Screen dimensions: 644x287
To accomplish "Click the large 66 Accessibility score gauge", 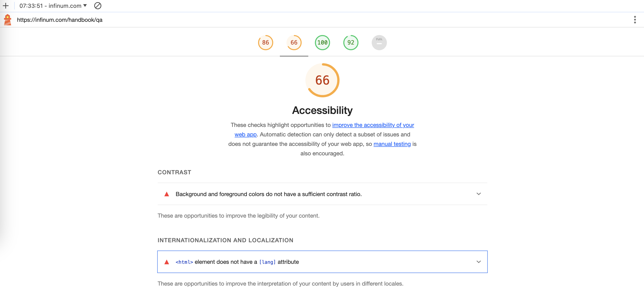I will tap(322, 80).
